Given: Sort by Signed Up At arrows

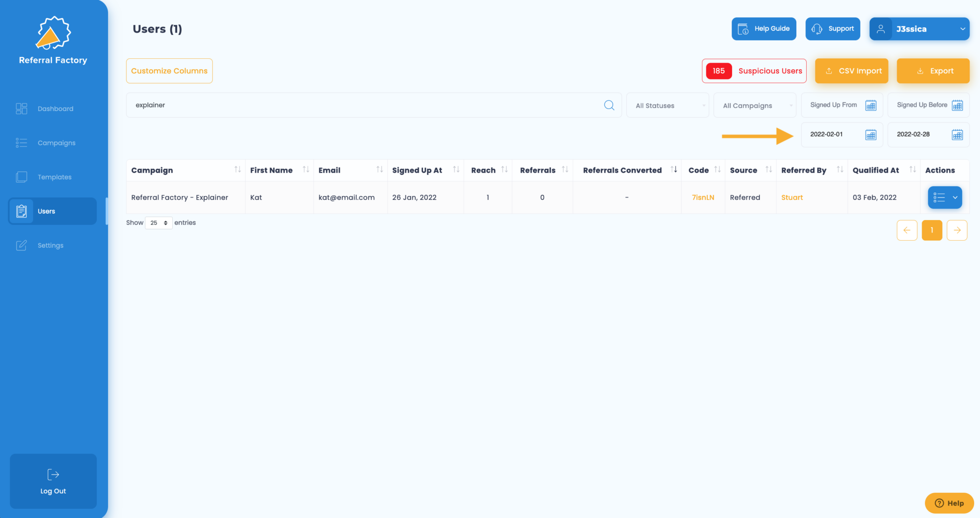Looking at the screenshot, I should point(456,169).
